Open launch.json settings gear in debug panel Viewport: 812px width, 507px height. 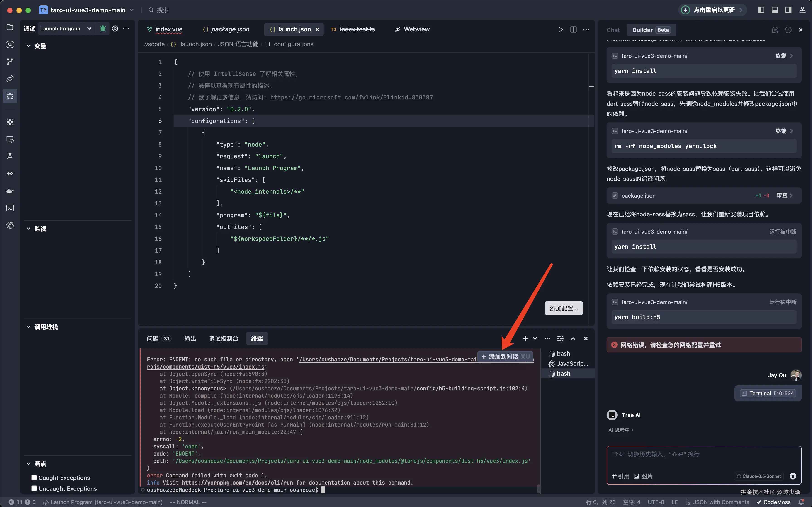115,29
